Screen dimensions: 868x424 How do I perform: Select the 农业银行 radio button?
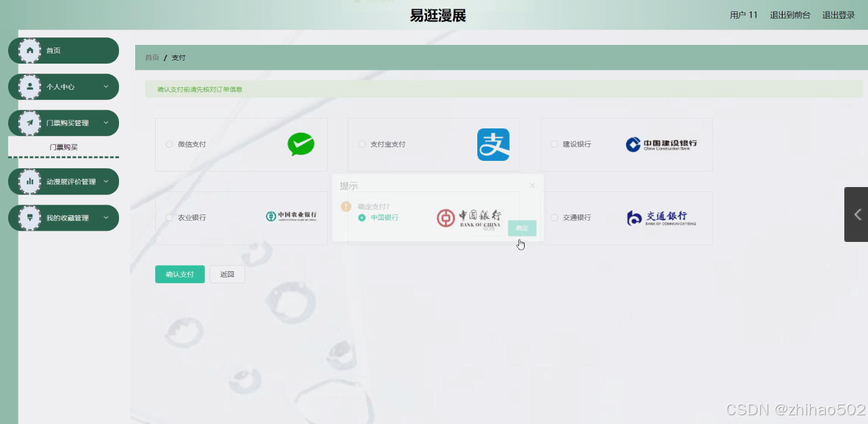coord(169,218)
